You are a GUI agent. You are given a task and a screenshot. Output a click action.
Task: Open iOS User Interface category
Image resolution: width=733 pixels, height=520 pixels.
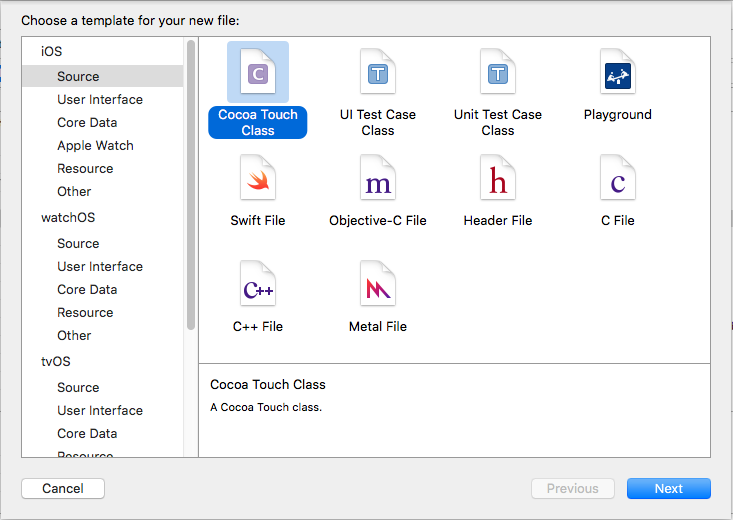(x=100, y=99)
